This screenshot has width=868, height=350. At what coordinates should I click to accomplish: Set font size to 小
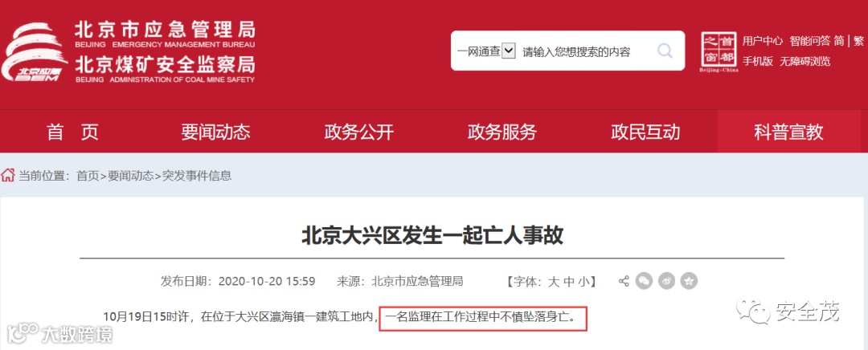(x=584, y=282)
